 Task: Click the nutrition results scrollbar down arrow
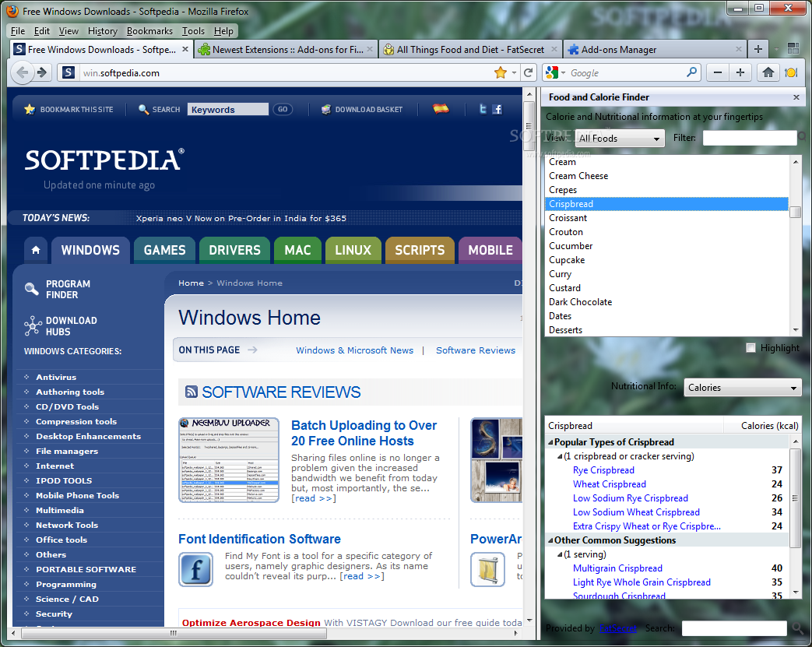click(x=796, y=592)
